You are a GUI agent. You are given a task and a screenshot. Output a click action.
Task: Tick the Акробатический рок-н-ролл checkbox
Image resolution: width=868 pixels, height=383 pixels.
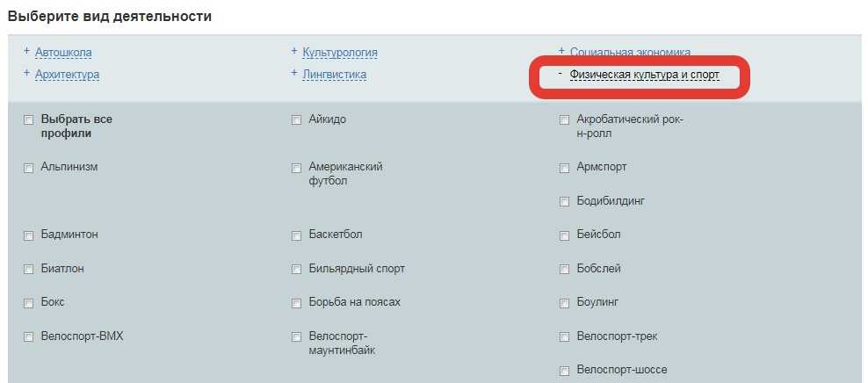point(565,120)
